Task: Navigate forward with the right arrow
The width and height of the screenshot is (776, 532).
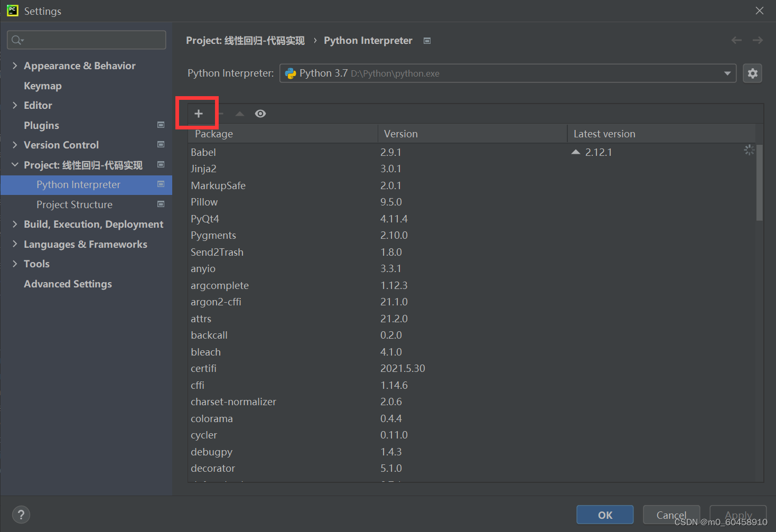Action: pos(758,40)
